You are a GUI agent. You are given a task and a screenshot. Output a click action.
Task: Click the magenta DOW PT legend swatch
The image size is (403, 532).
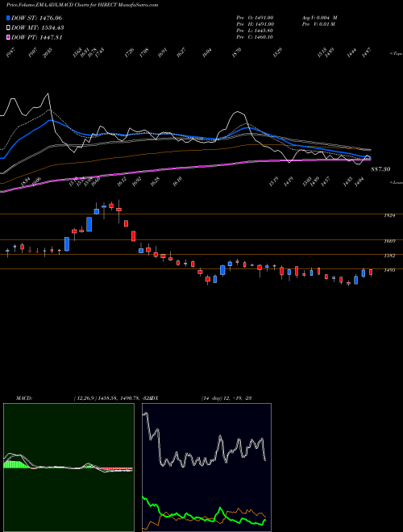[8, 38]
